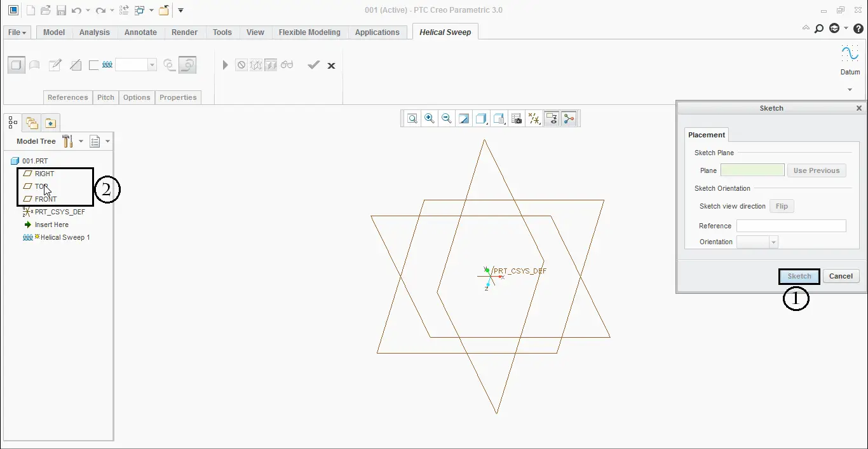This screenshot has width=868, height=449.
Task: Zoom in using the magnifier plus icon
Action: coord(430,118)
